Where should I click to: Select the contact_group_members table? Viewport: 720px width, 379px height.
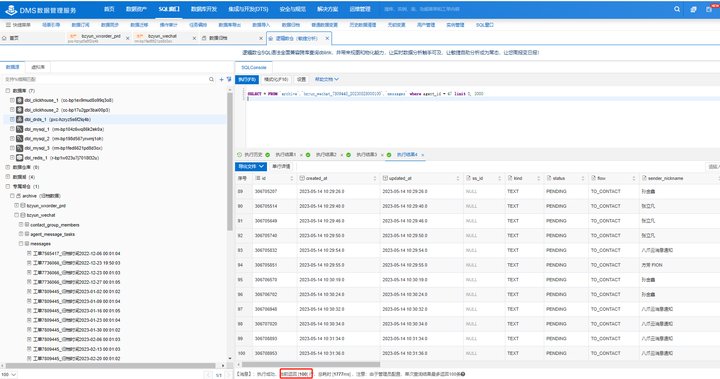(x=55, y=225)
